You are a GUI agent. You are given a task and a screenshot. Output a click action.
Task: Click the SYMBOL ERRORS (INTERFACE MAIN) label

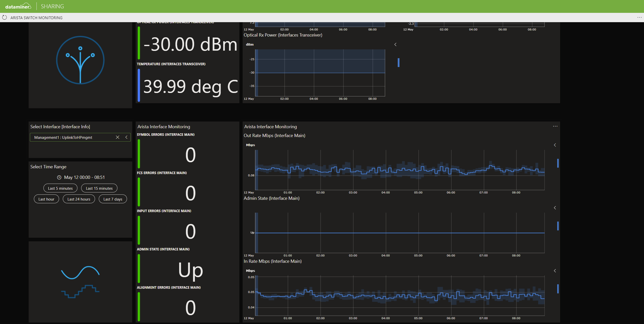(166, 135)
